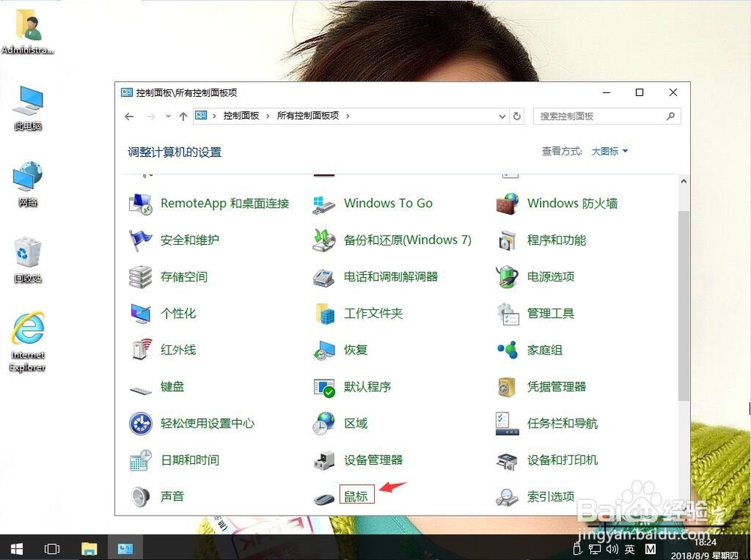
Task: Open the Start menu from the taskbar
Action: 15,548
